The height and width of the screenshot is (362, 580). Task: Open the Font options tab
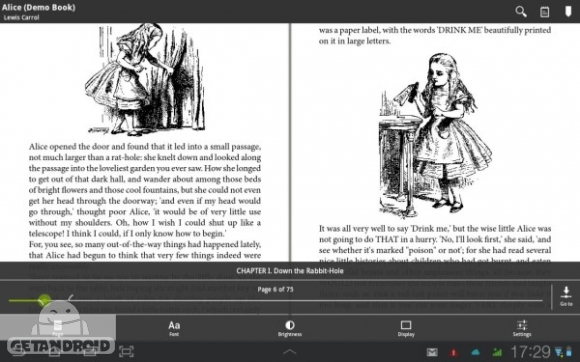click(174, 328)
